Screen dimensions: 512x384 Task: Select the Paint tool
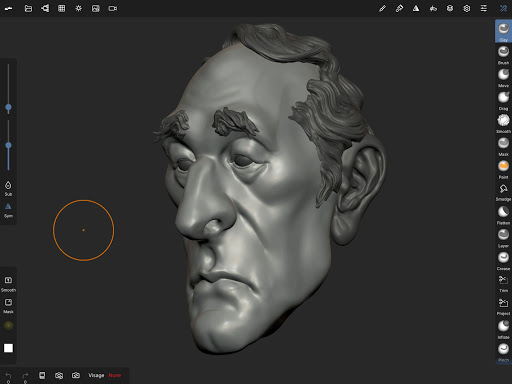click(x=503, y=169)
